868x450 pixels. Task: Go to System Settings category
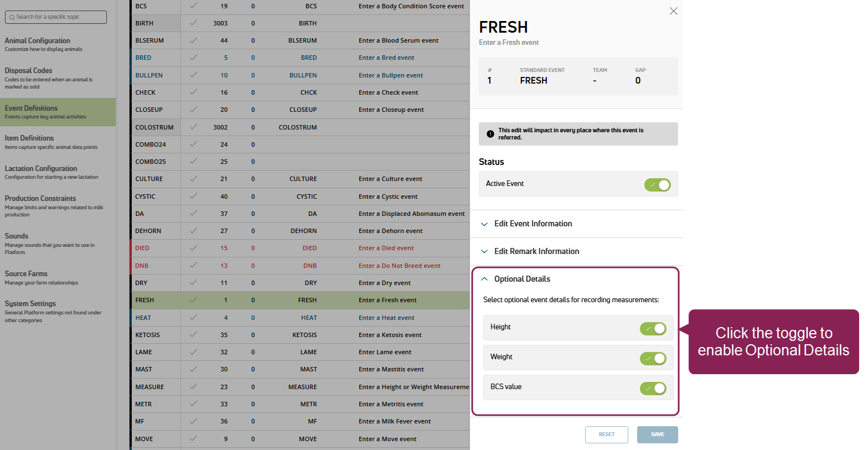pos(30,304)
